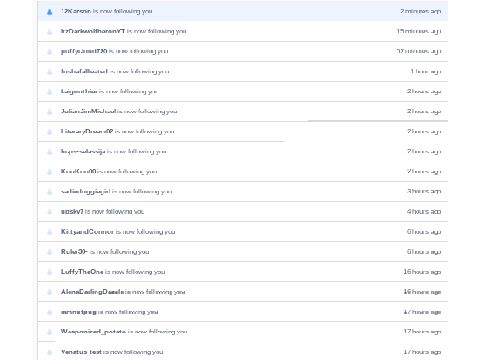Image resolution: width=480 pixels, height=360 pixels.
Task: Click the 'is now following you' text after LuffyTheOne
Action: pyautogui.click(x=135, y=272)
